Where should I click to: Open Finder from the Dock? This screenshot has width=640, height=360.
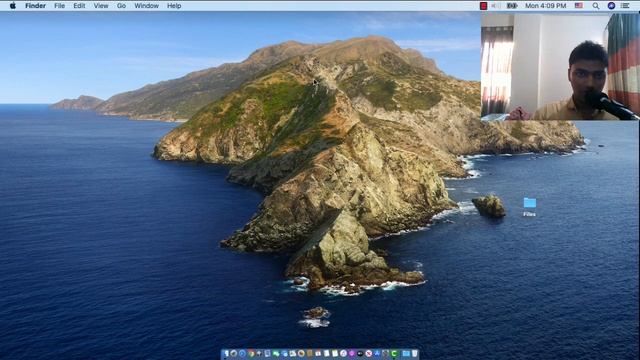tap(226, 353)
